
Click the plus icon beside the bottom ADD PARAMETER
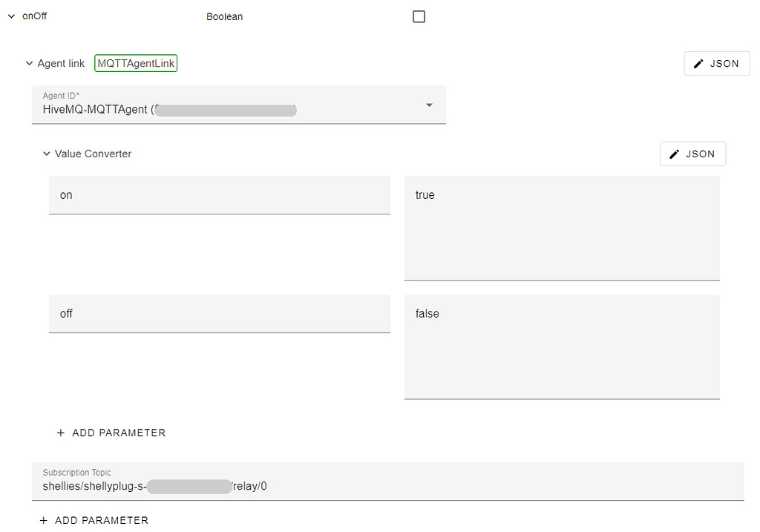pyautogui.click(x=42, y=520)
